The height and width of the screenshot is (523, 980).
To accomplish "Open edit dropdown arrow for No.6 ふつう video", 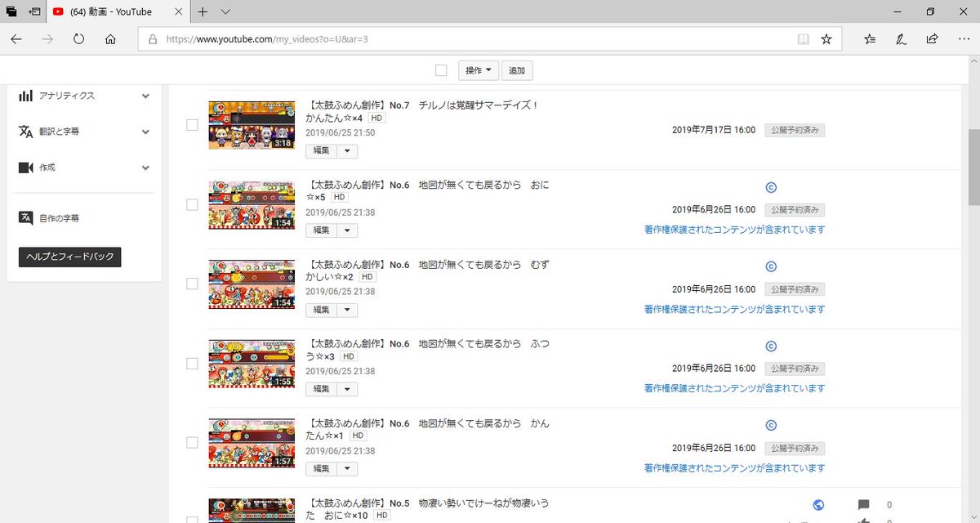I will coord(347,389).
